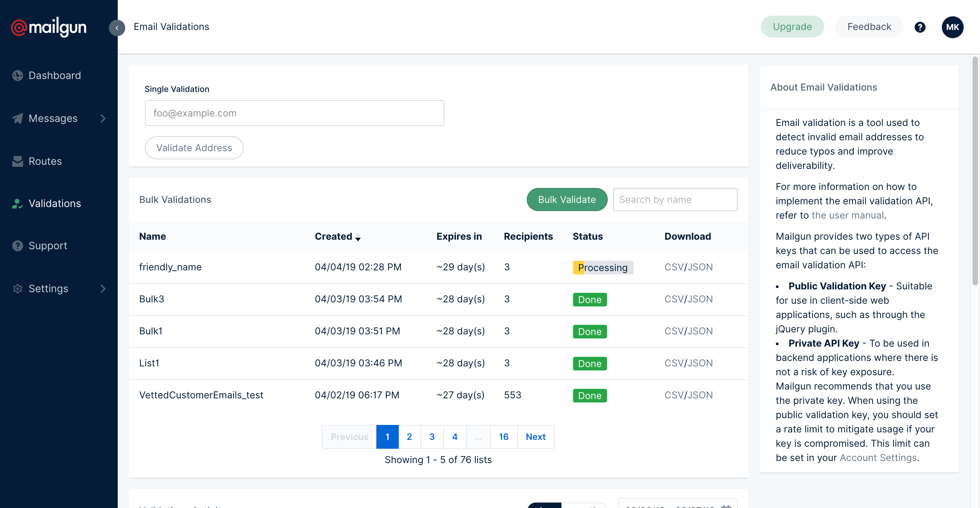Open Support via question mark icon
980x508 pixels.
17,245
